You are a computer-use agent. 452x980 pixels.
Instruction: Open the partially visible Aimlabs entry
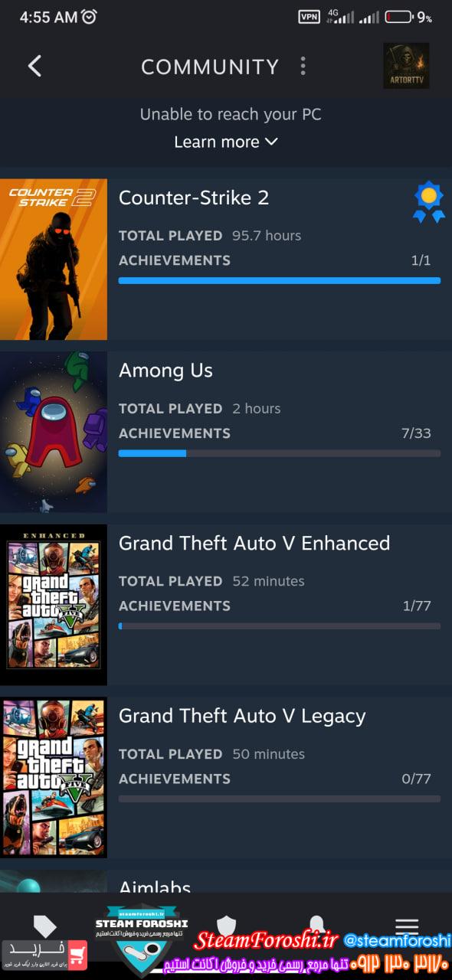coord(226,882)
